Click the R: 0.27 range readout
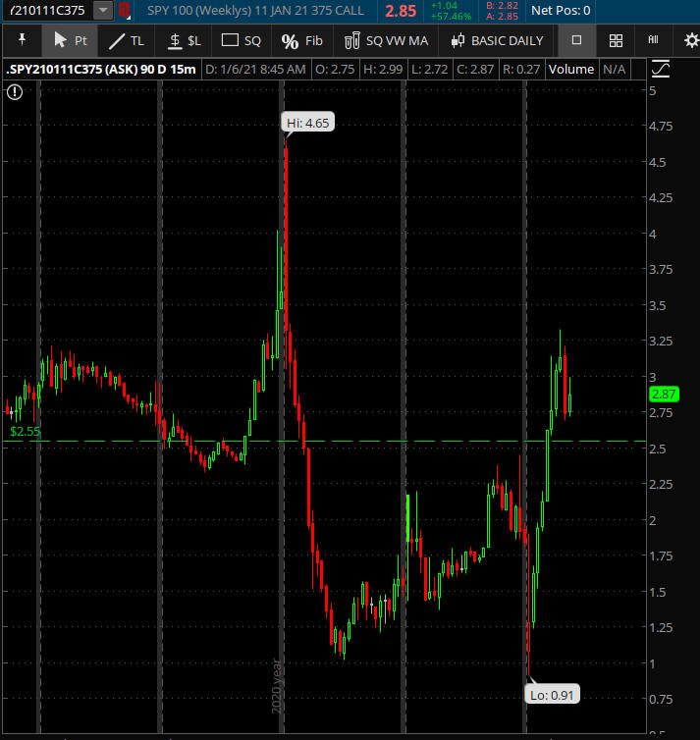 click(x=521, y=70)
